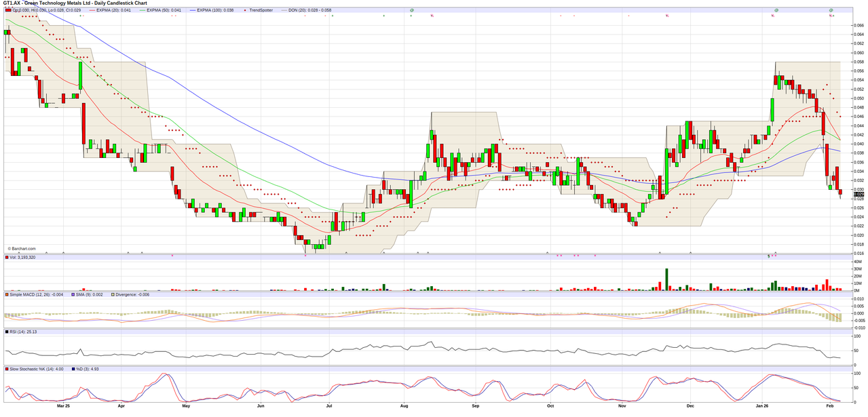This screenshot has width=868, height=417.
Task: Click the blue line swatch for EXPMA (100)
Action: tap(191, 10)
